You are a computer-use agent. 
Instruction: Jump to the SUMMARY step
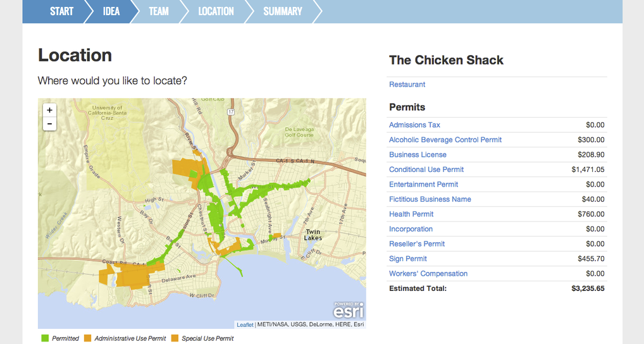pyautogui.click(x=282, y=11)
